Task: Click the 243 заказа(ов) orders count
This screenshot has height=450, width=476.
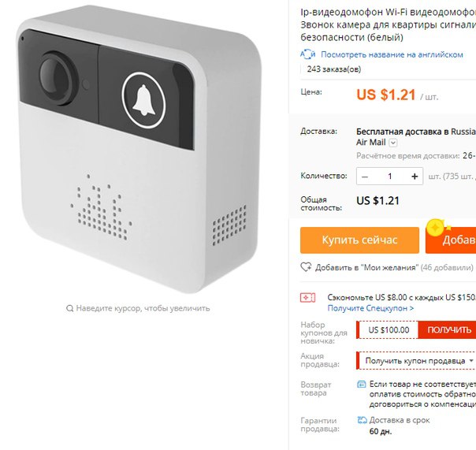Action: pos(334,69)
